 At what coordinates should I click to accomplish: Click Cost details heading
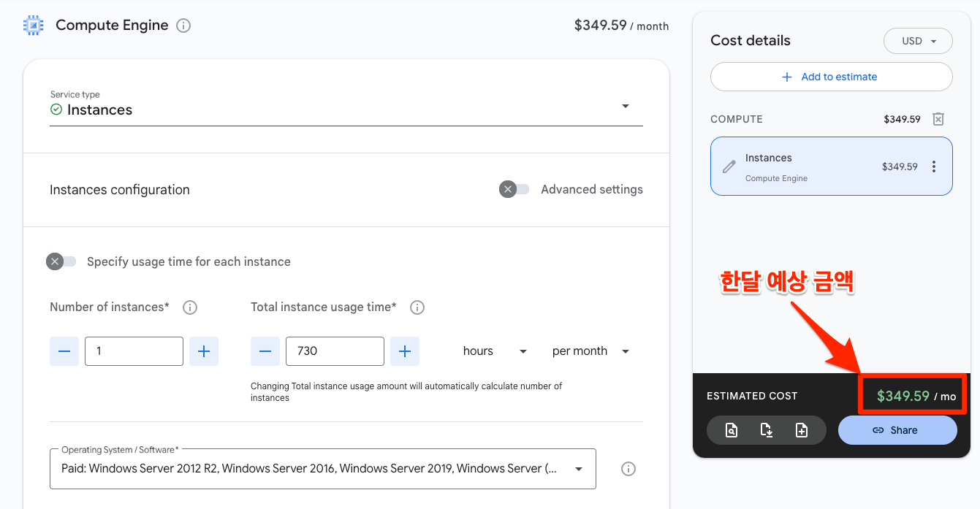coord(751,41)
